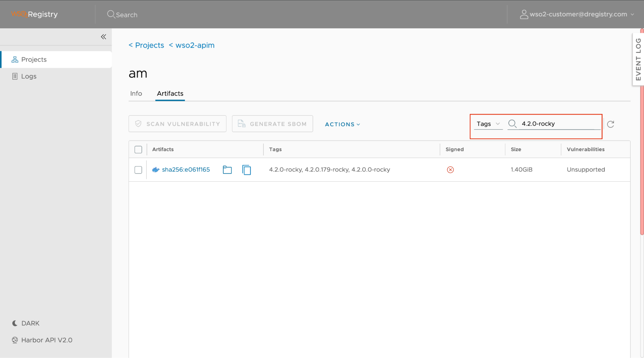
Task: Switch to the Info tab
Action: [136, 94]
